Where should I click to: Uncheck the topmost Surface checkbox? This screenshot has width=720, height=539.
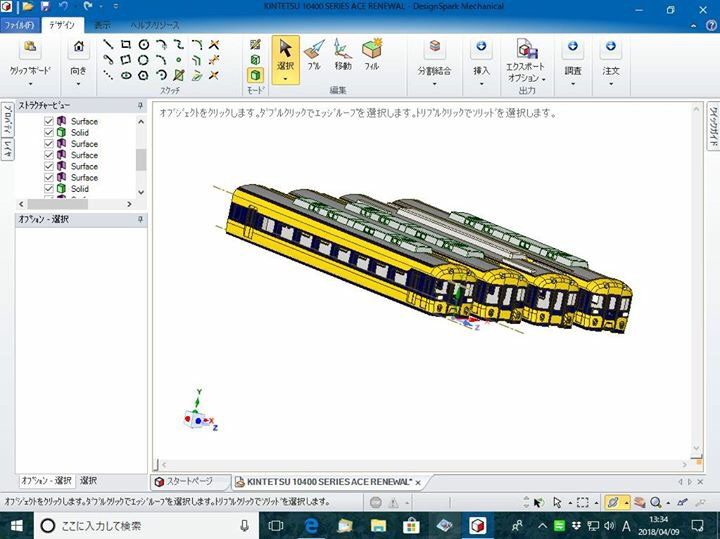(49, 121)
